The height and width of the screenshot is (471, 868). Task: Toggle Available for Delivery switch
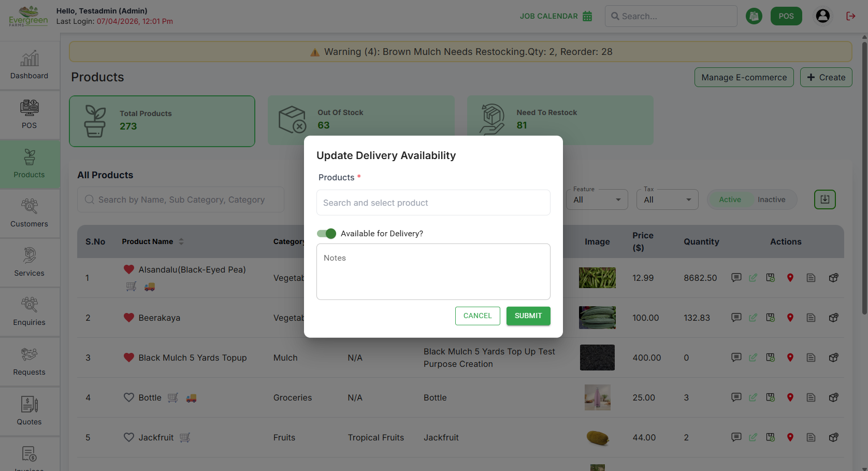(327, 234)
